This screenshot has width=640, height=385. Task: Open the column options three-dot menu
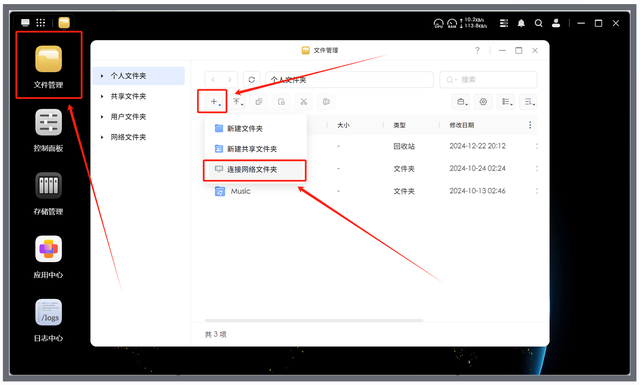pos(530,125)
